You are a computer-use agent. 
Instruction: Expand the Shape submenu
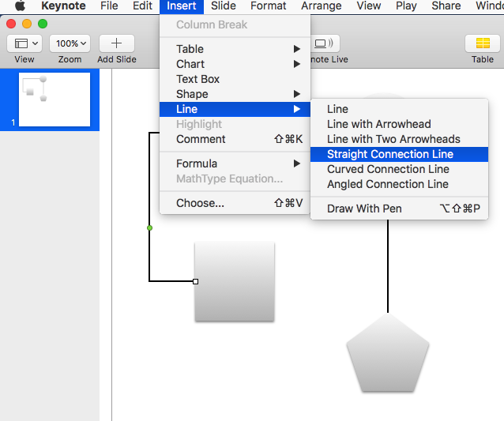click(x=235, y=94)
